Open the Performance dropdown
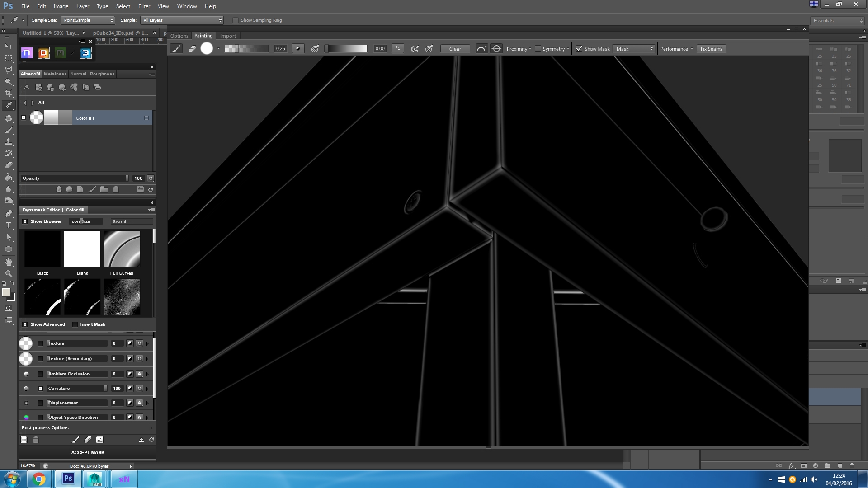Image resolution: width=868 pixels, height=488 pixels. click(676, 49)
